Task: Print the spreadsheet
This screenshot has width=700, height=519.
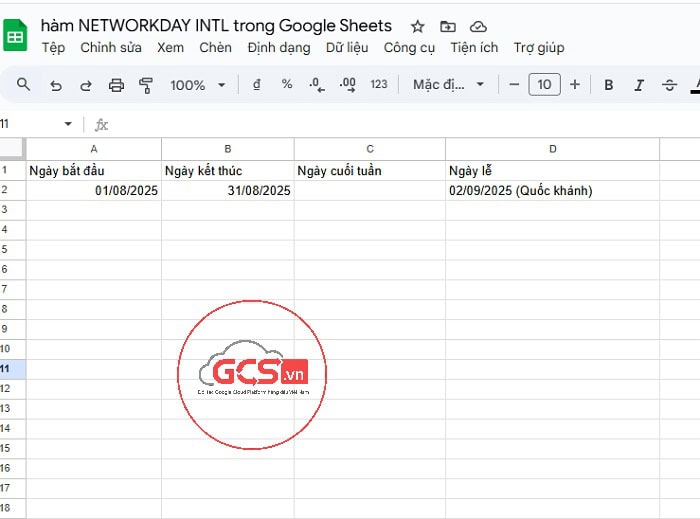Action: (x=116, y=85)
